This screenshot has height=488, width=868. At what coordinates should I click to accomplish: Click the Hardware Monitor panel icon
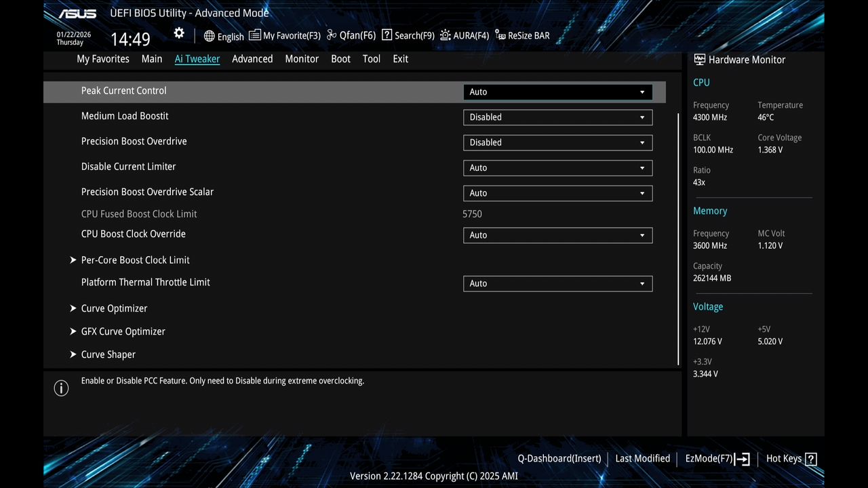(698, 60)
